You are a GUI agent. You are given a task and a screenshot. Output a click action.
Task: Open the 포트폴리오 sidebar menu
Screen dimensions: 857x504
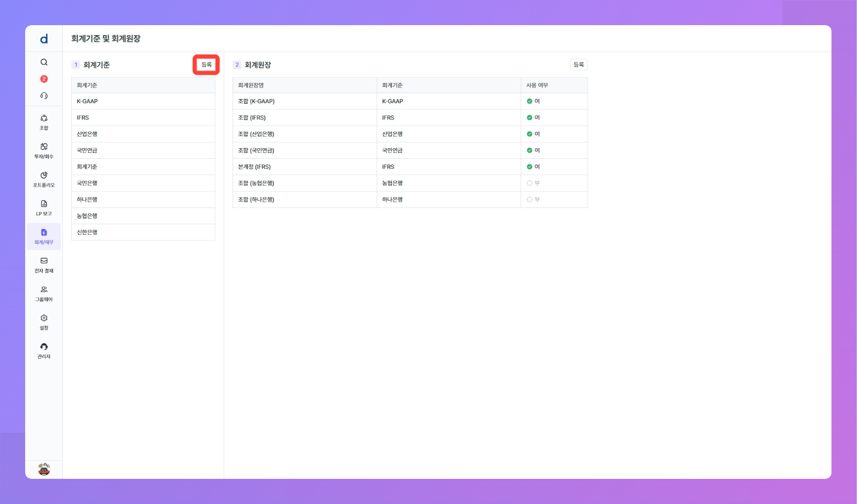[x=44, y=180]
